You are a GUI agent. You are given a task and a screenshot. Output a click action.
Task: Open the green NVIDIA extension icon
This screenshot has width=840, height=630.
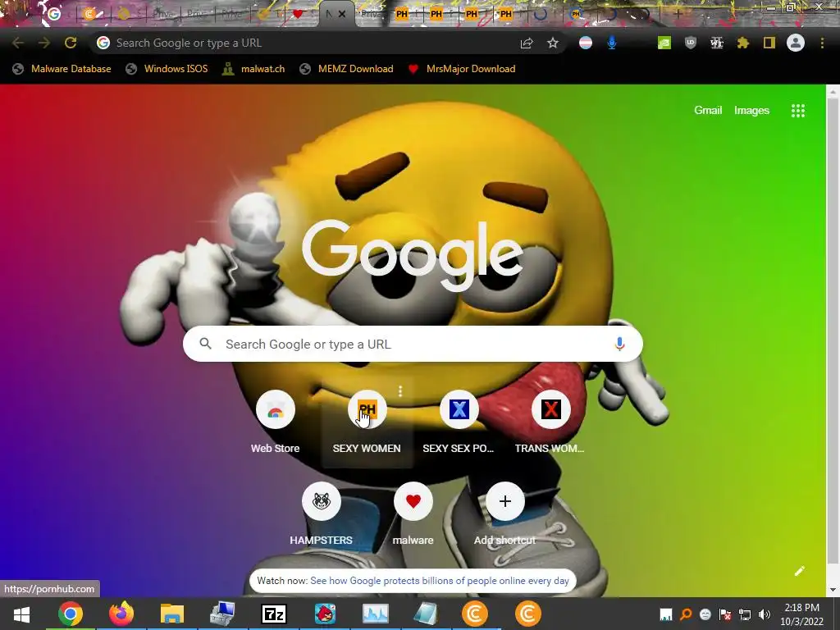click(x=664, y=43)
